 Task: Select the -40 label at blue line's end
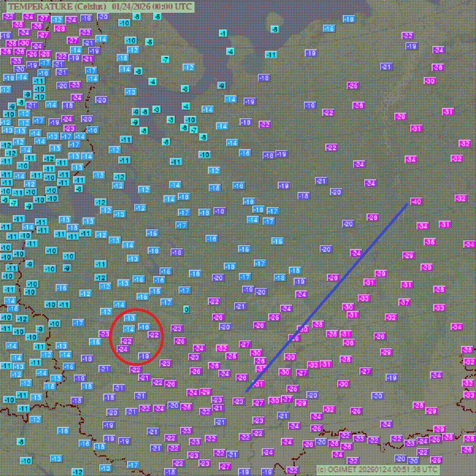click(416, 202)
